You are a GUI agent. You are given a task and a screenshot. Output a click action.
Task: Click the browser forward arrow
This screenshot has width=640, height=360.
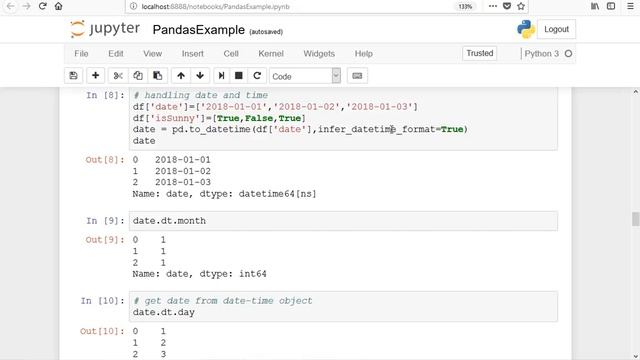pyautogui.click(x=27, y=7)
